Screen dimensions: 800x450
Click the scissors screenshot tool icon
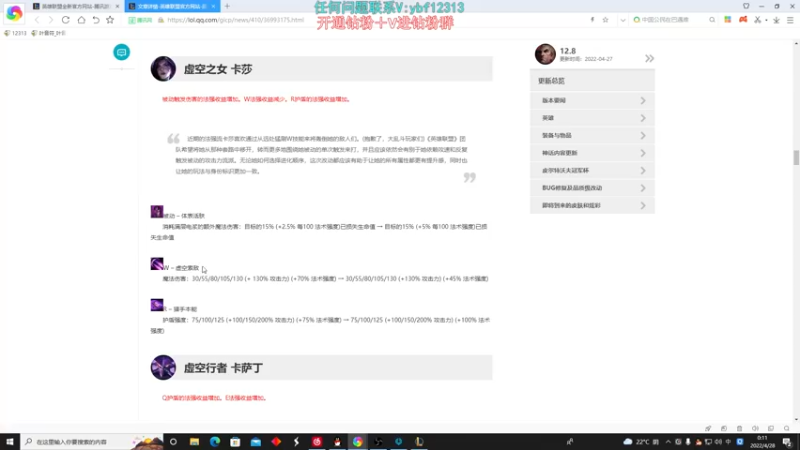click(758, 20)
